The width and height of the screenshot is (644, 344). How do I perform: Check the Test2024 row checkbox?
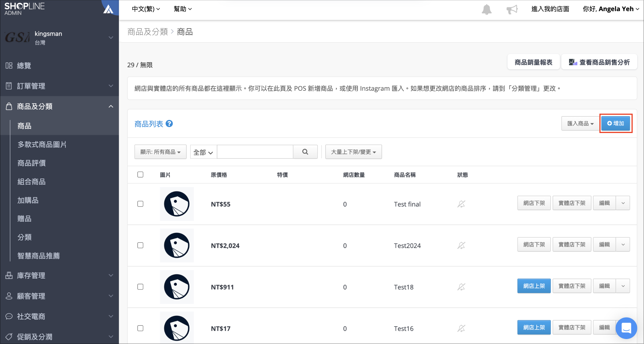click(140, 245)
